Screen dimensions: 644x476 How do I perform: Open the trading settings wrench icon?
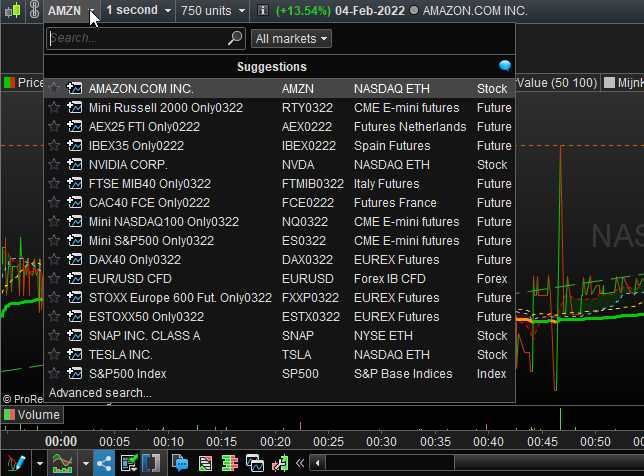280,463
